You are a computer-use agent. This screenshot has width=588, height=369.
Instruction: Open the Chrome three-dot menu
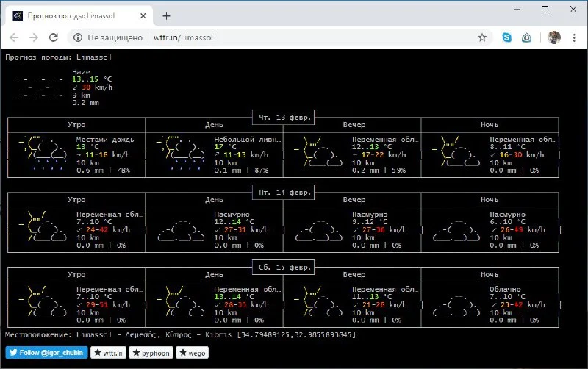574,37
